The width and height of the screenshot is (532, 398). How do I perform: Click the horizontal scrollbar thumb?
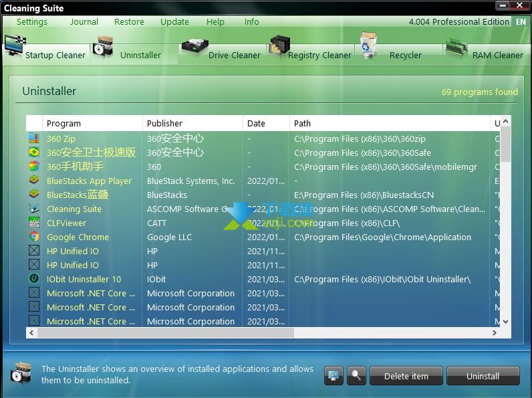166,333
